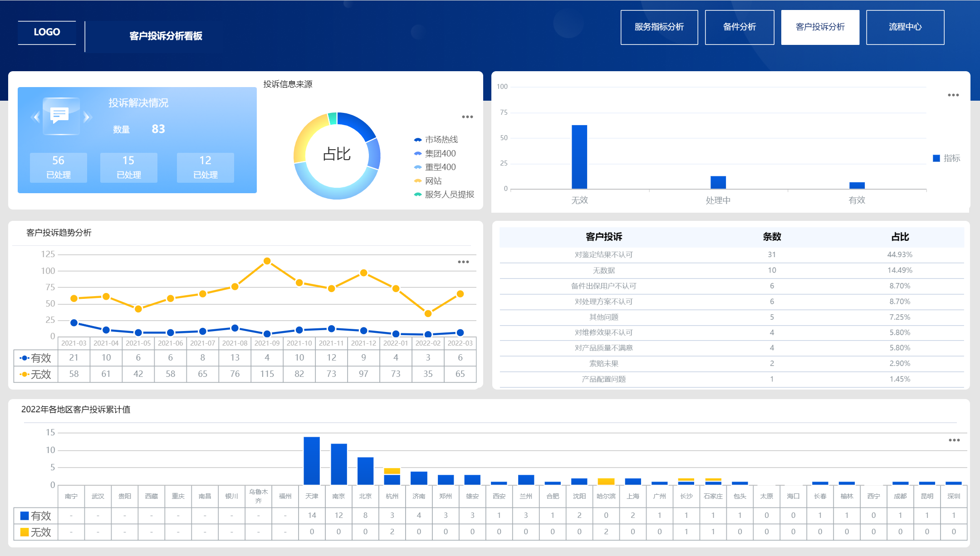This screenshot has height=556, width=980.
Task: Toggle 市场热线 legend item in donut chart
Action: pyautogui.click(x=436, y=140)
